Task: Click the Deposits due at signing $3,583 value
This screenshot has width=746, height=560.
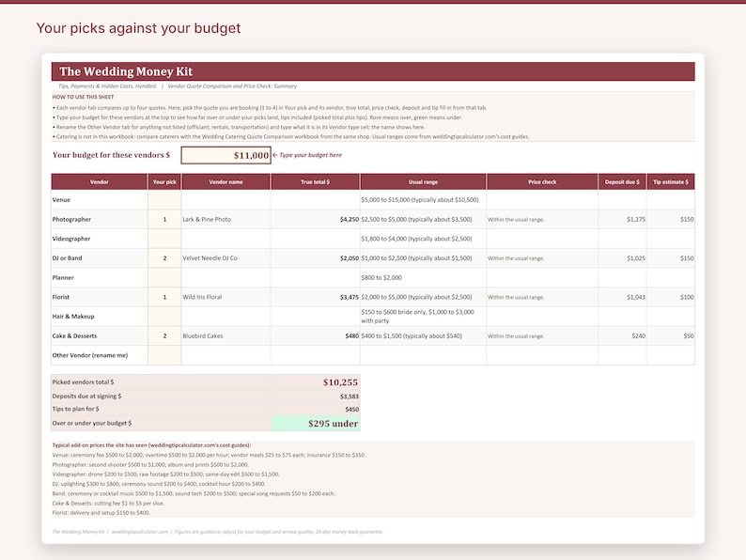Action: coord(350,397)
